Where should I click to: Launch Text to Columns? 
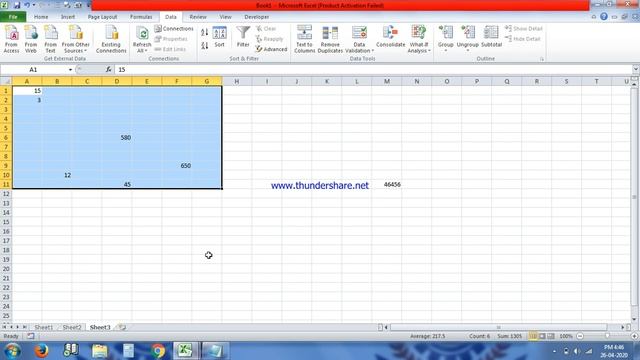click(x=304, y=39)
